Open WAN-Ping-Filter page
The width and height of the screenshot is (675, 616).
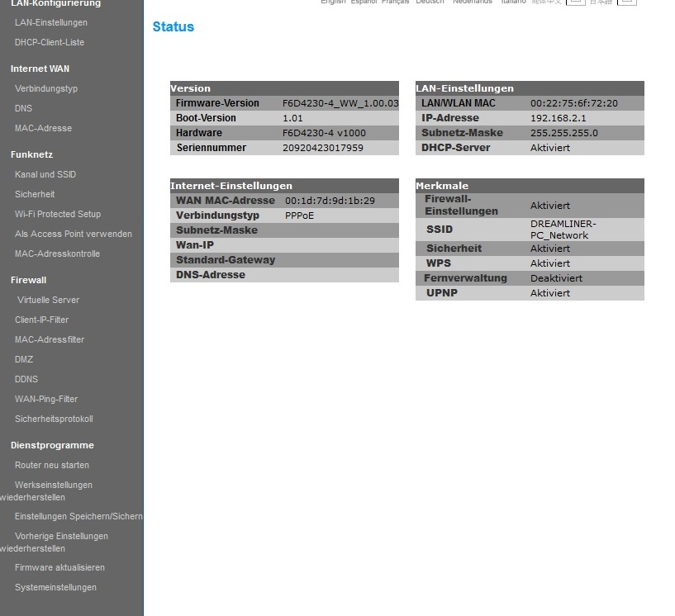(46, 399)
